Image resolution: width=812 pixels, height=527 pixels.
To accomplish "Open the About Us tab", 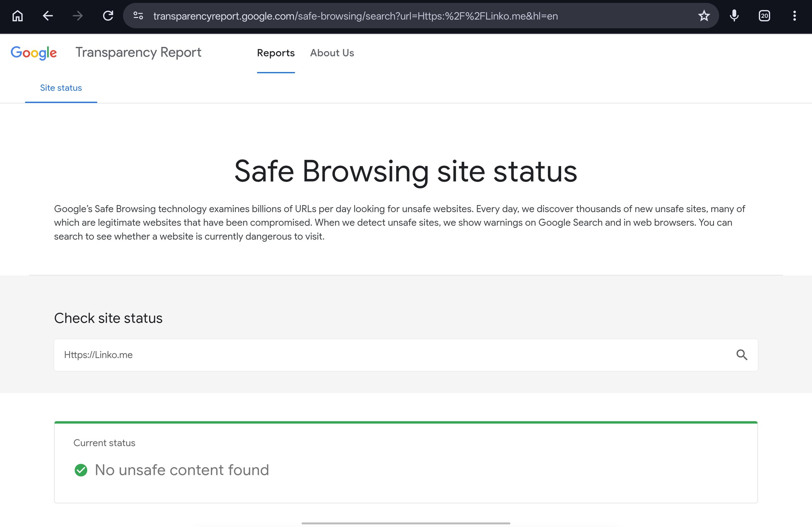I will pos(332,53).
